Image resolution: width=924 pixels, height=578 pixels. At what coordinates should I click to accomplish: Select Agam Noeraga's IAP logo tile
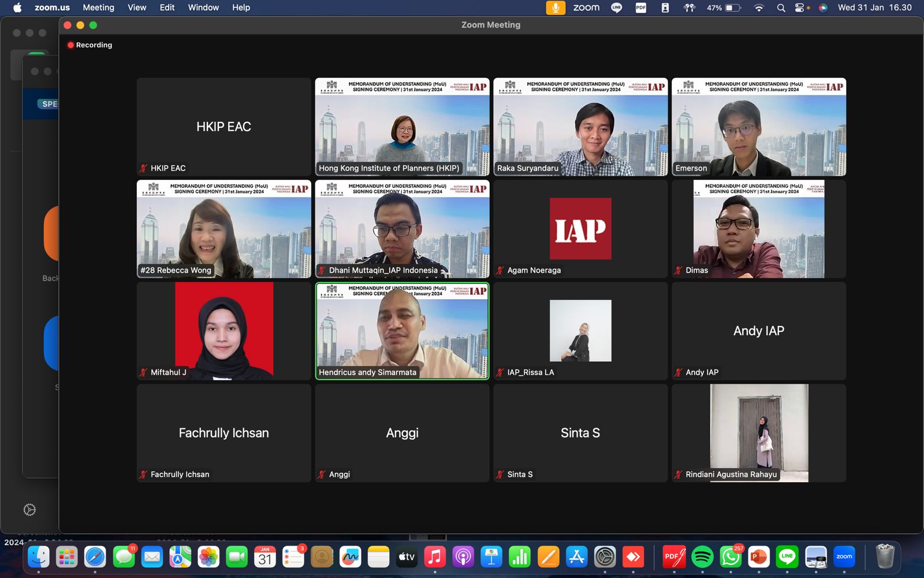[x=580, y=229]
